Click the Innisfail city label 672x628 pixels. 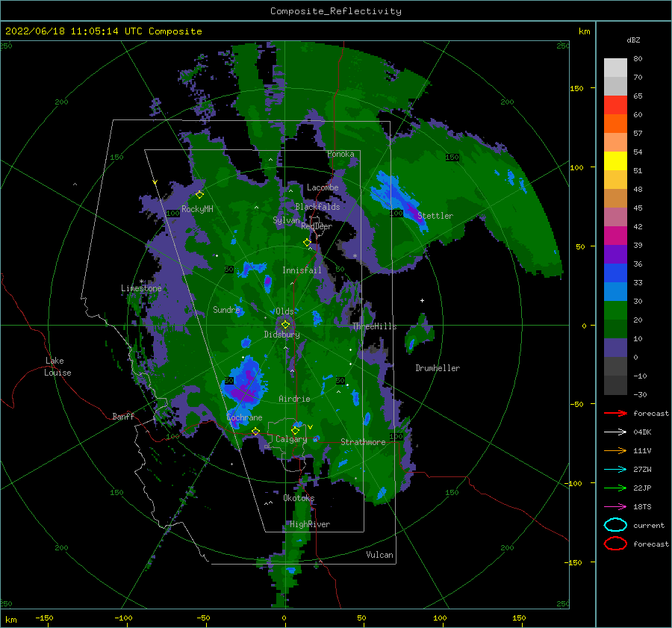302,270
